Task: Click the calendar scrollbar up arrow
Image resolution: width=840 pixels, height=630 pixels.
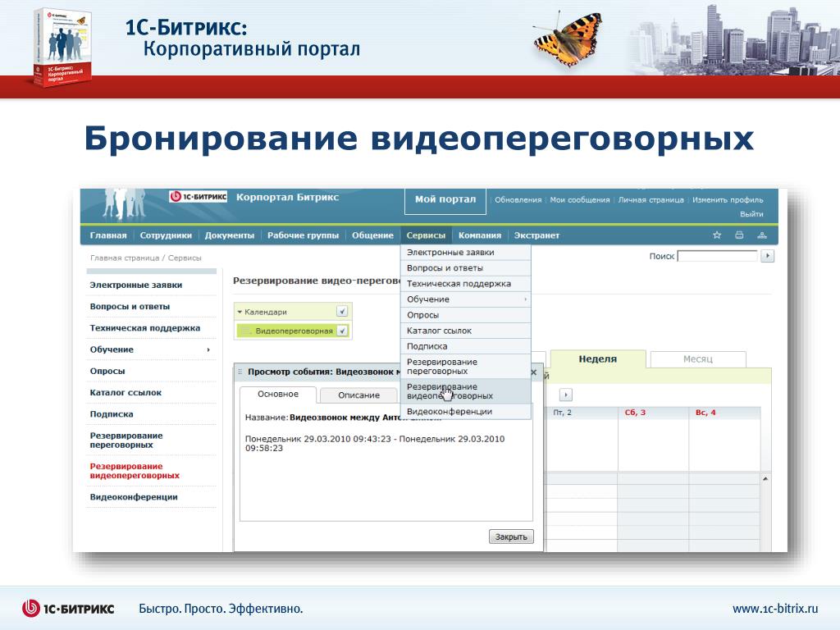Action: [765, 479]
